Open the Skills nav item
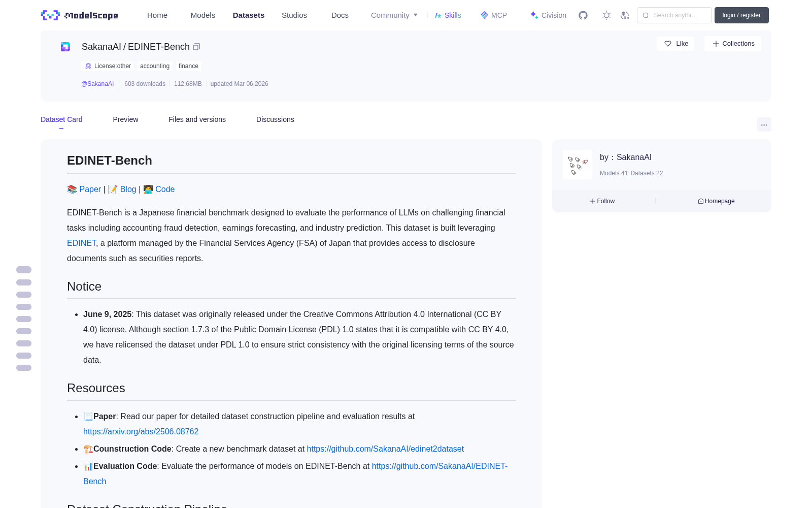 448,15
